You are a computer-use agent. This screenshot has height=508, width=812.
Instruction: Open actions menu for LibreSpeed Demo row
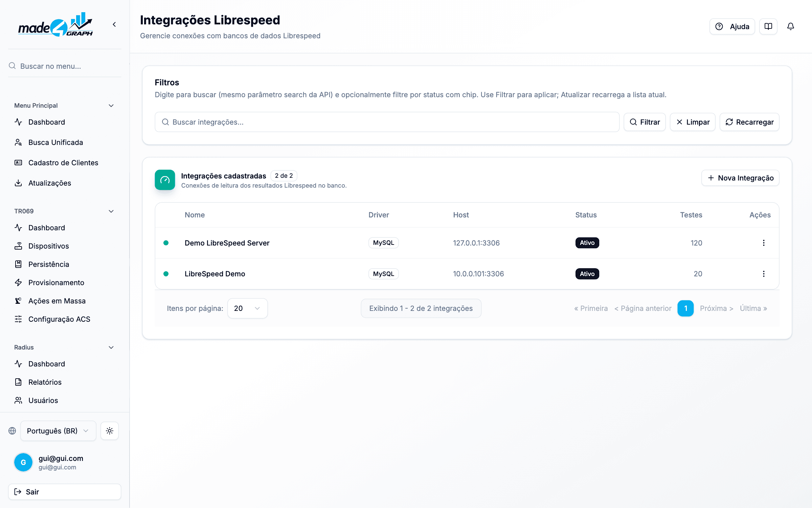coord(764,274)
